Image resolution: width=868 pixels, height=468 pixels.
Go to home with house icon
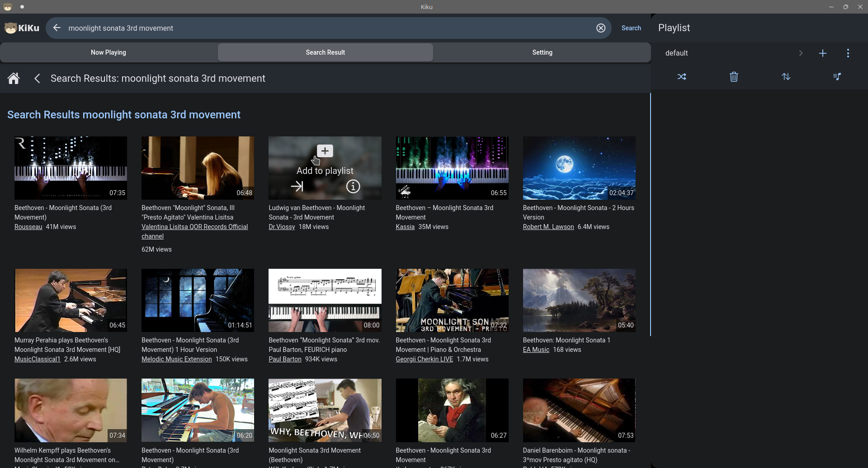click(x=14, y=79)
